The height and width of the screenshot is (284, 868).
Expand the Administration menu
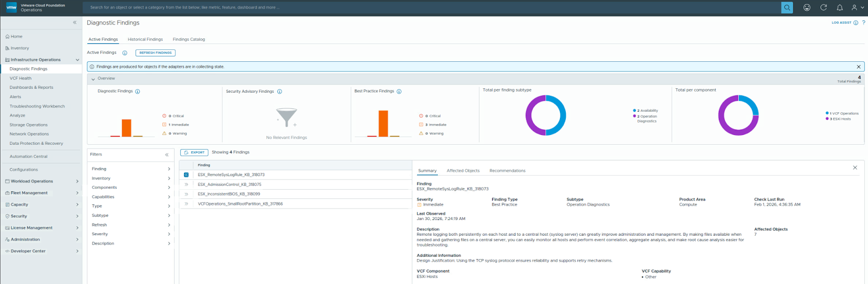point(78,240)
